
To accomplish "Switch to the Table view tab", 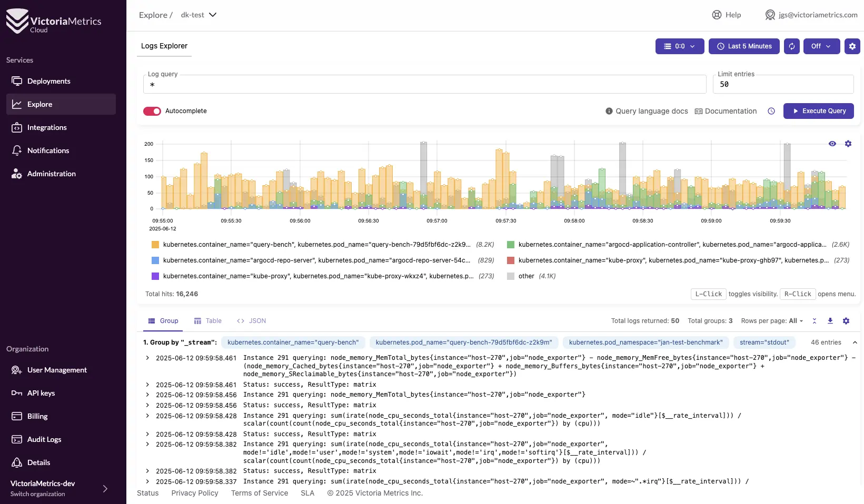I will point(208,321).
